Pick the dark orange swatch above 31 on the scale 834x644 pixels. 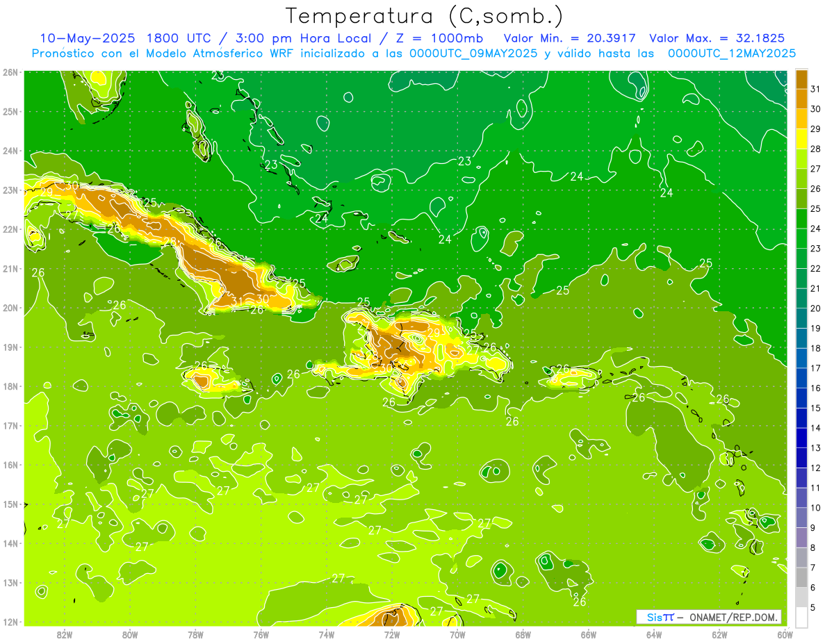[801, 79]
